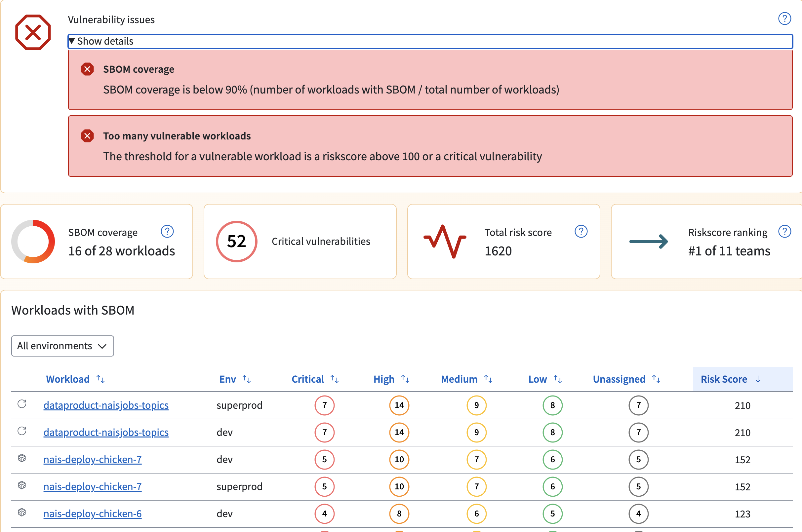
Task: Click unassigned badge 4 in nais-deploy-chicken-6 row
Action: 638,514
